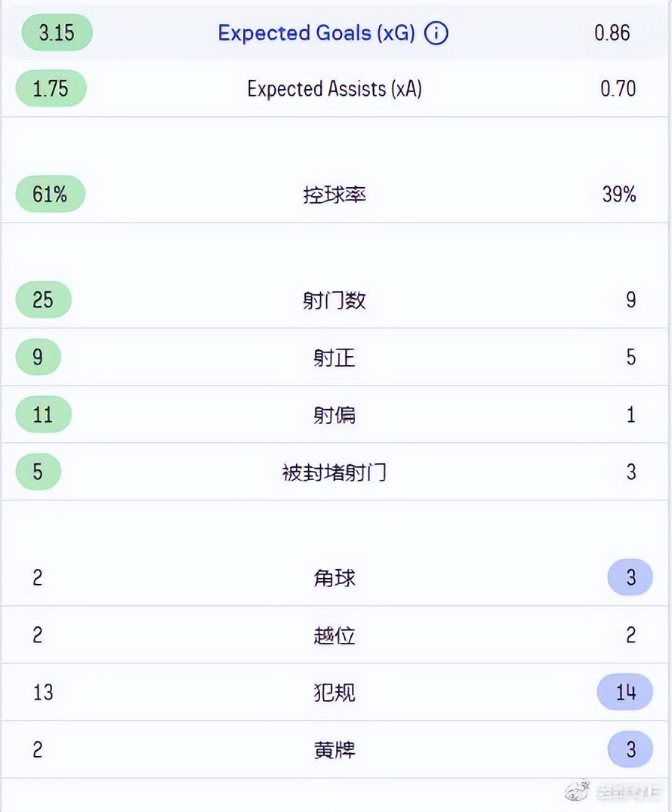Click the blue corner count badge showing 3
This screenshot has height=812, width=672.
pyautogui.click(x=630, y=577)
